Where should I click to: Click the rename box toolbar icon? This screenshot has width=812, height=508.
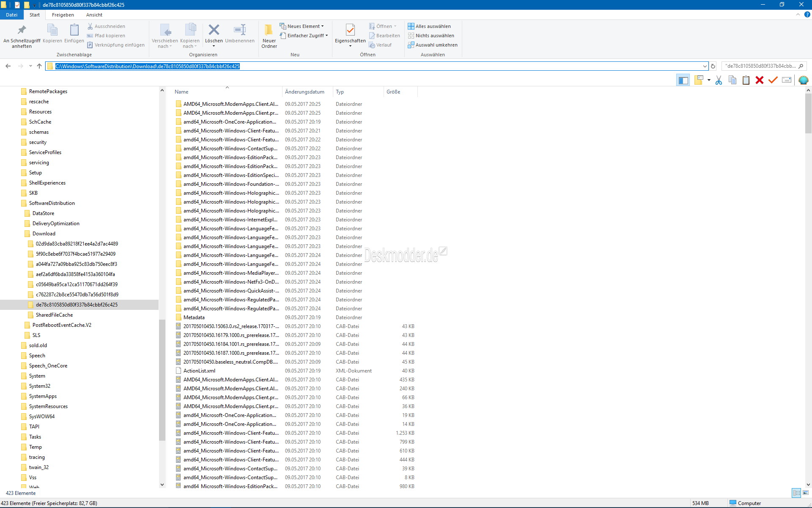787,80
